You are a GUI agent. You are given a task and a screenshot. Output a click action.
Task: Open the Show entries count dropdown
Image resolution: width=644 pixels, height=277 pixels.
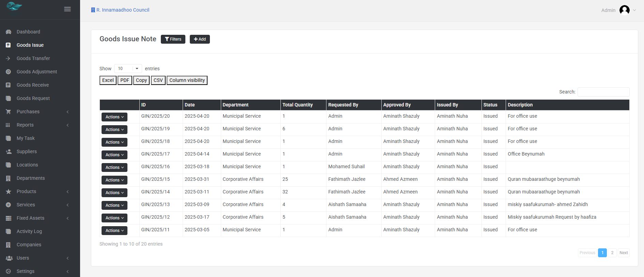click(x=128, y=69)
